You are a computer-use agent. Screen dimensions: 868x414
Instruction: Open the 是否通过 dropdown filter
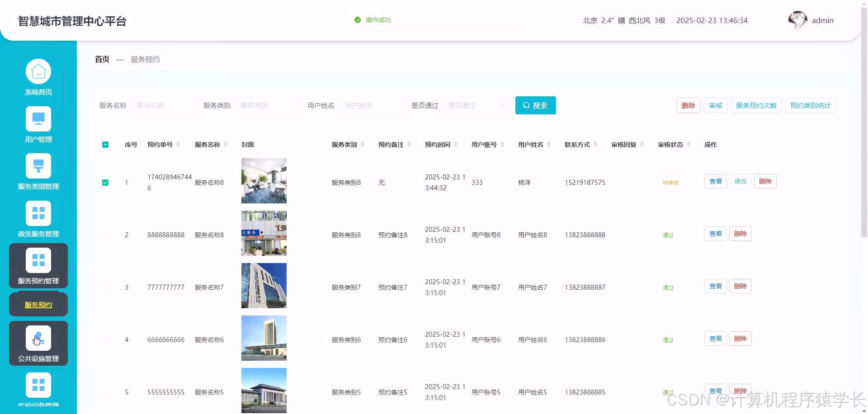point(477,105)
